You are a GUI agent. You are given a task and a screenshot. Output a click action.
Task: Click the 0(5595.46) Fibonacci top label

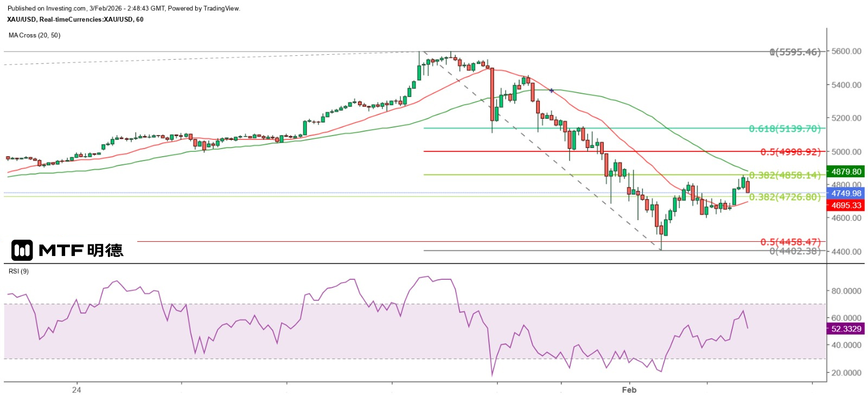795,52
